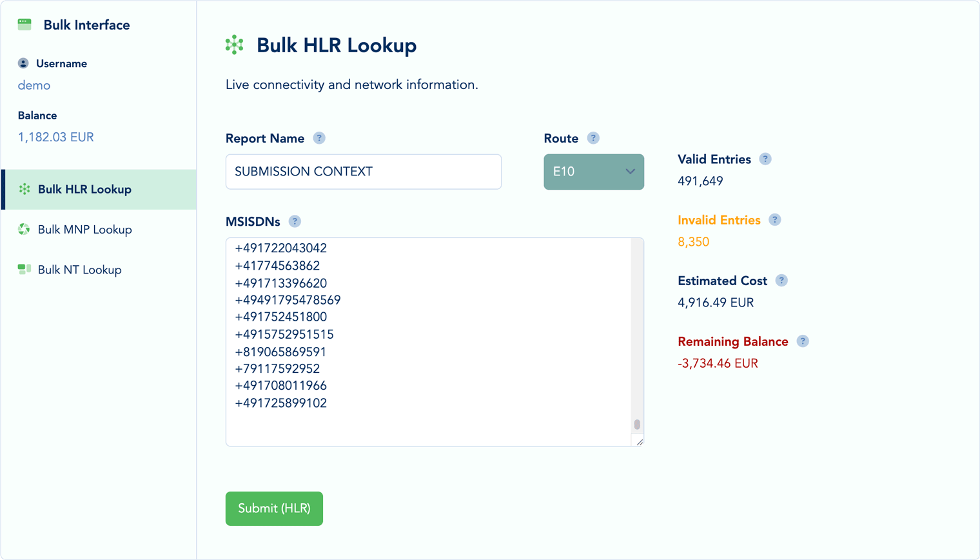This screenshot has width=980, height=560.
Task: Open Remaining Balance help icon
Action: click(x=803, y=341)
